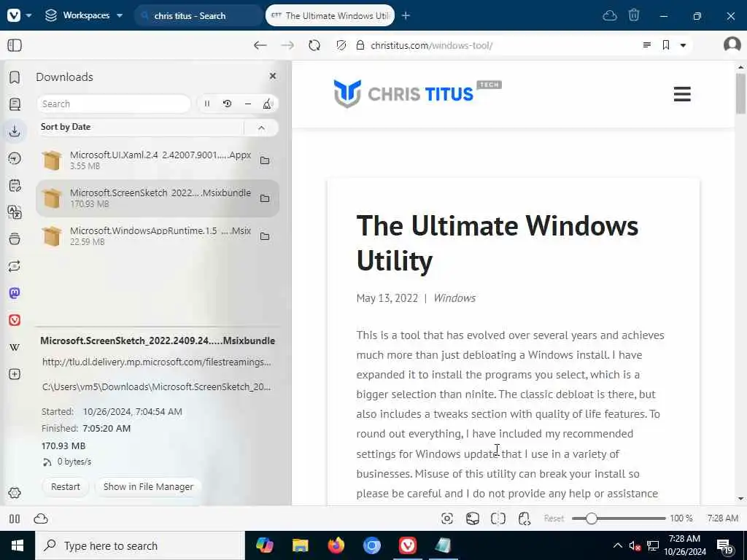Screen dimensions: 747x560
Task: Open the Window panel icon
Action: tap(15, 238)
